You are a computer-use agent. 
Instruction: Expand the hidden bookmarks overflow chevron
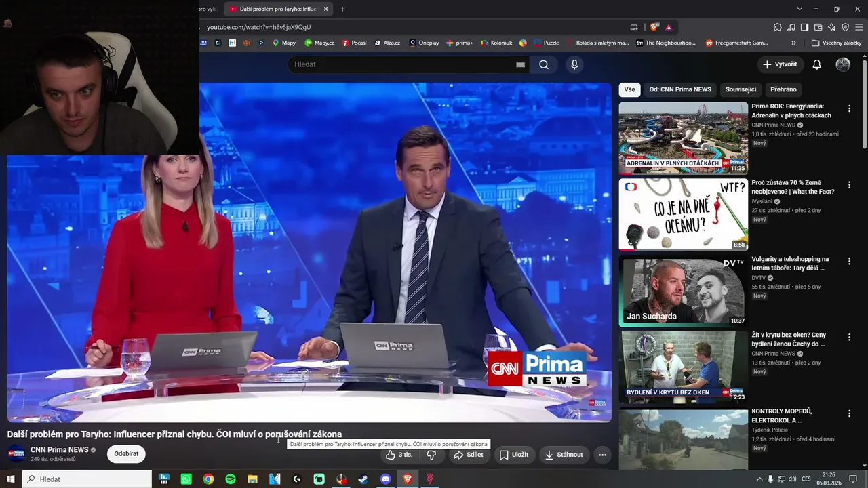[x=793, y=43]
